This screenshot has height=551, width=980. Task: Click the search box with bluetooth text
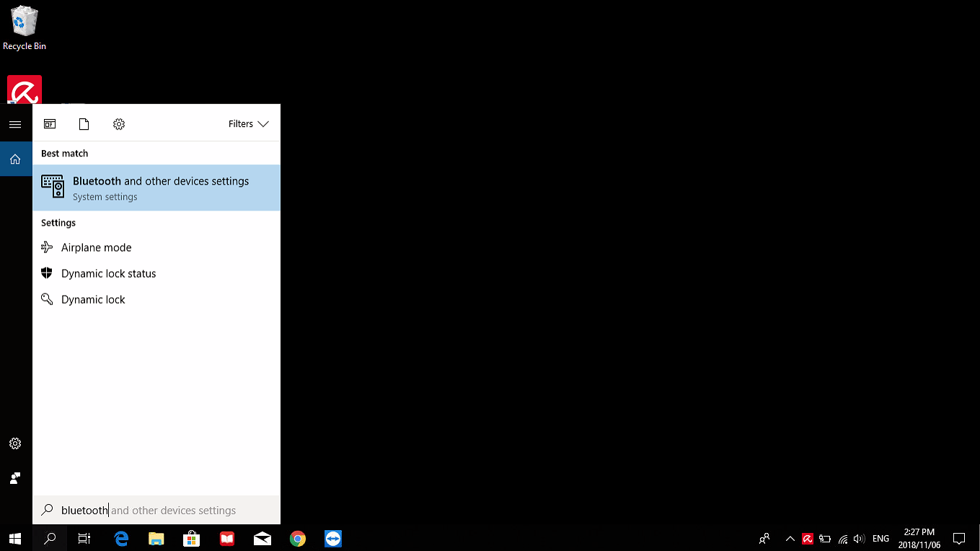156,510
